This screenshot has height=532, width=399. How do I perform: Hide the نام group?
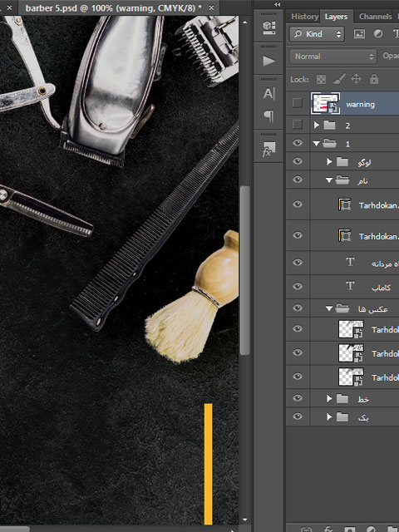pos(298,180)
